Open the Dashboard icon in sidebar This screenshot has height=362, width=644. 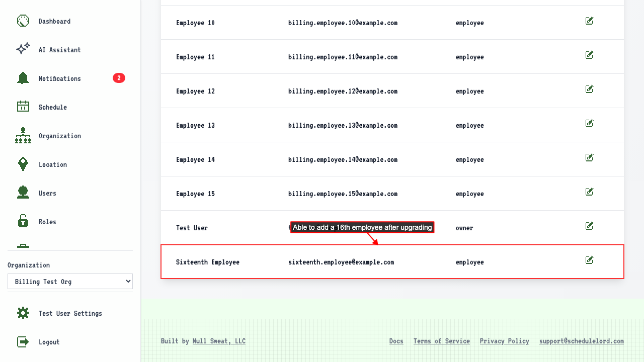pyautogui.click(x=23, y=21)
